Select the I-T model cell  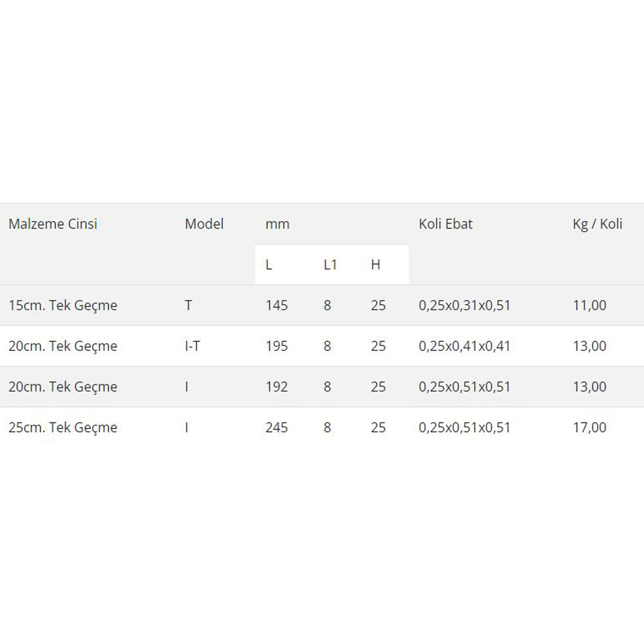point(192,346)
